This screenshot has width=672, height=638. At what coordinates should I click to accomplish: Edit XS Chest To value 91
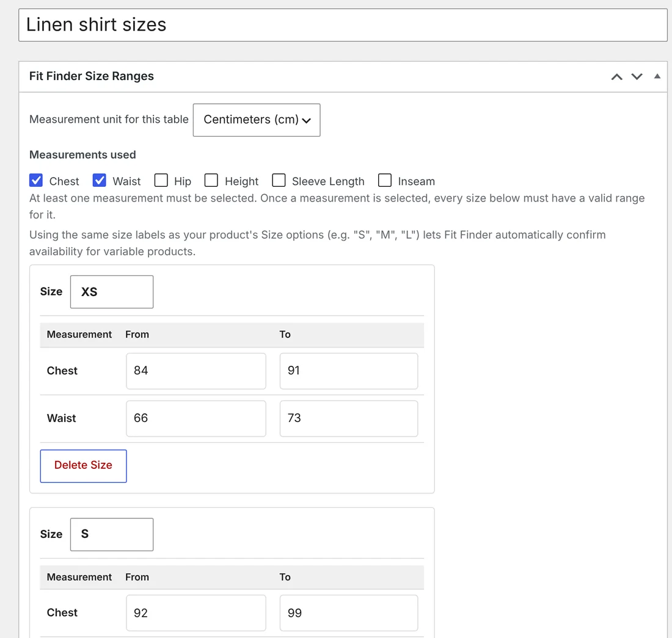point(349,371)
